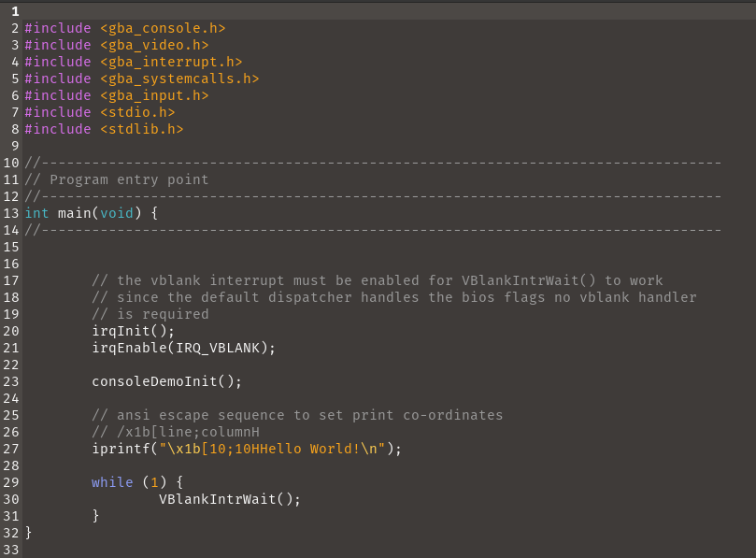
Task: Click the comment mentioning 'default dispatcher'
Action: pyautogui.click(x=394, y=297)
